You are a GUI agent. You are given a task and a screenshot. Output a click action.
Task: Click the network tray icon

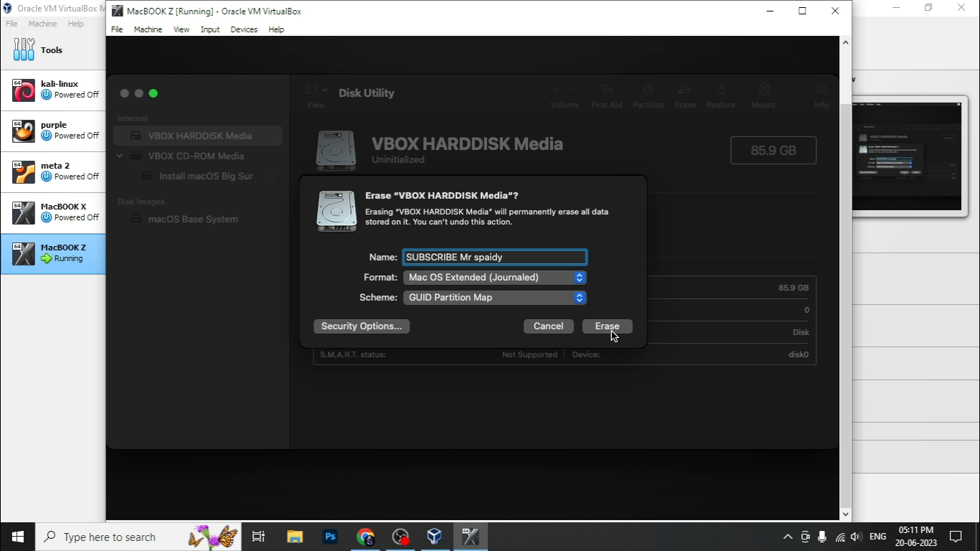[839, 537]
